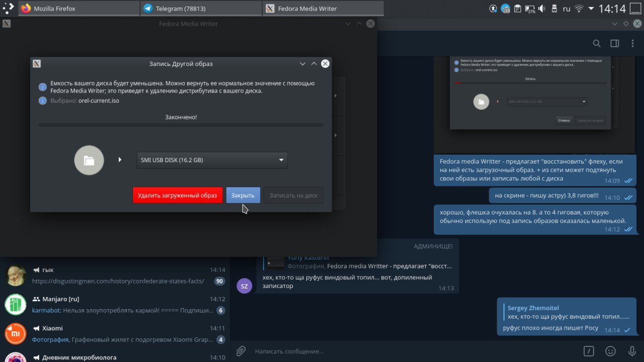Click the Xiaomi chat avatar

[16, 334]
